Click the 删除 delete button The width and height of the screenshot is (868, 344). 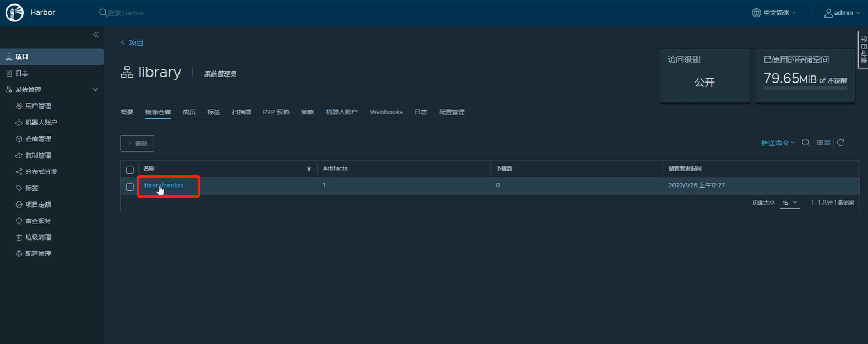[137, 144]
